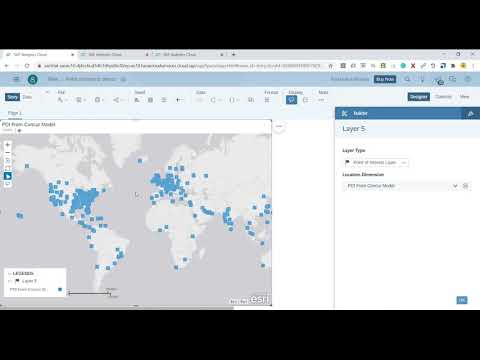Click the map title POI From Custom Model

click(29, 124)
